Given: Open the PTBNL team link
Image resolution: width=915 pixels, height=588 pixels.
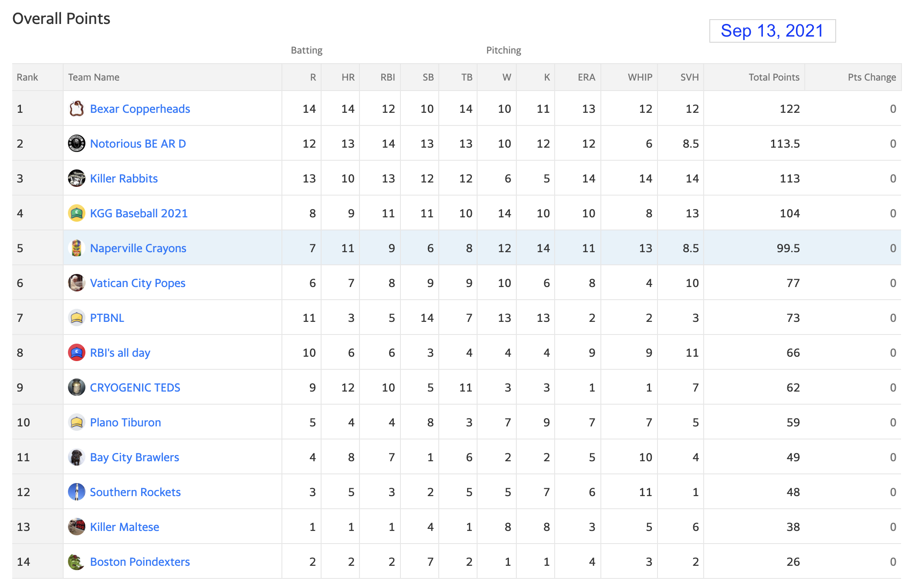Looking at the screenshot, I should pos(107,318).
